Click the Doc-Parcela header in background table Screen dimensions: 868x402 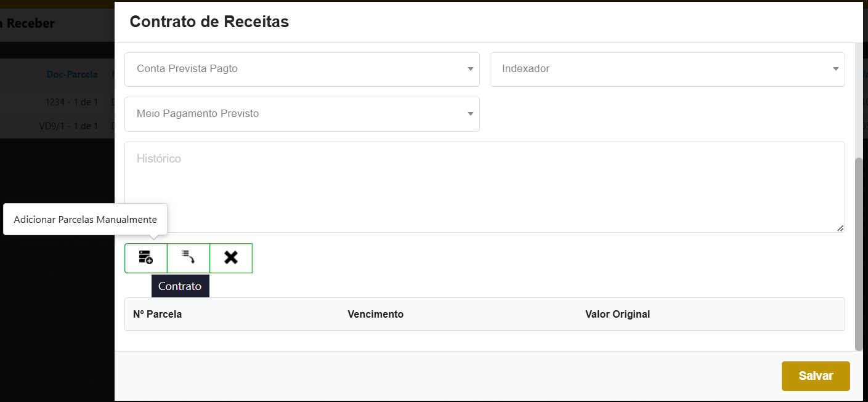coord(72,74)
